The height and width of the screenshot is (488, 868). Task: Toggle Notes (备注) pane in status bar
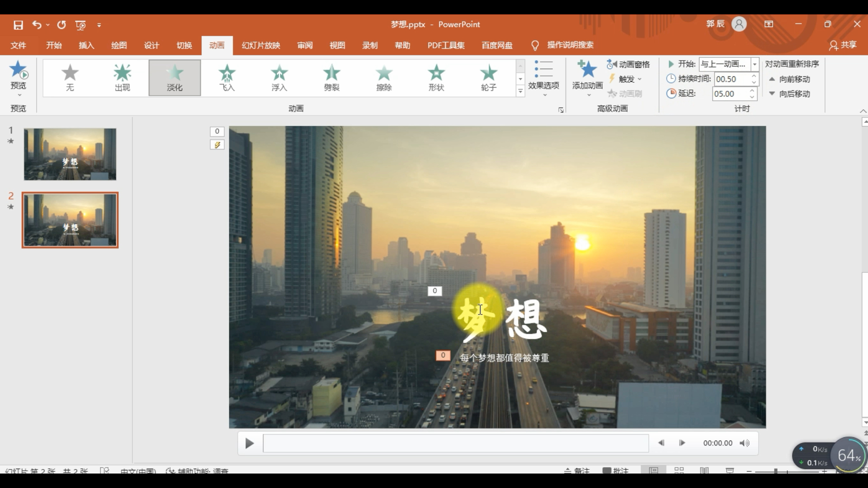click(x=577, y=470)
